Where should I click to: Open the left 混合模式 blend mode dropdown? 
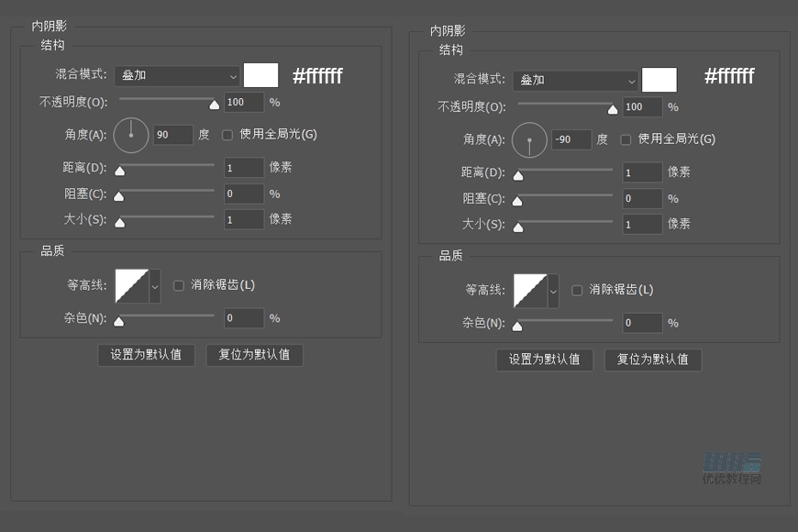click(176, 75)
